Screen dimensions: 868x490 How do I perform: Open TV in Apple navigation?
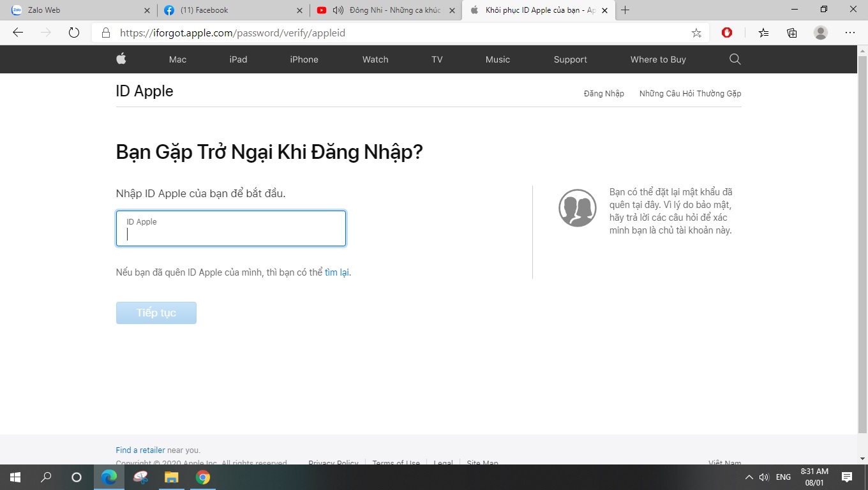click(x=437, y=59)
